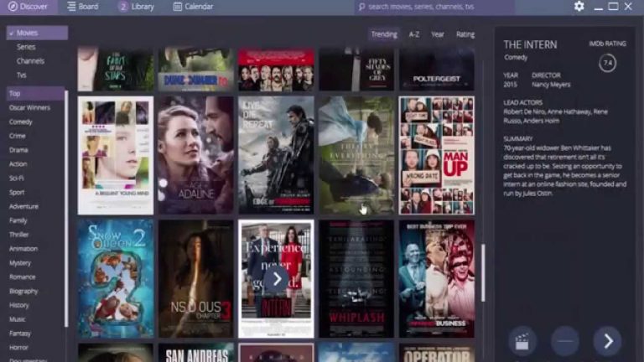Viewport: 644px width, 362px height.
Task: Click the search magnifier icon
Action: pos(362,7)
